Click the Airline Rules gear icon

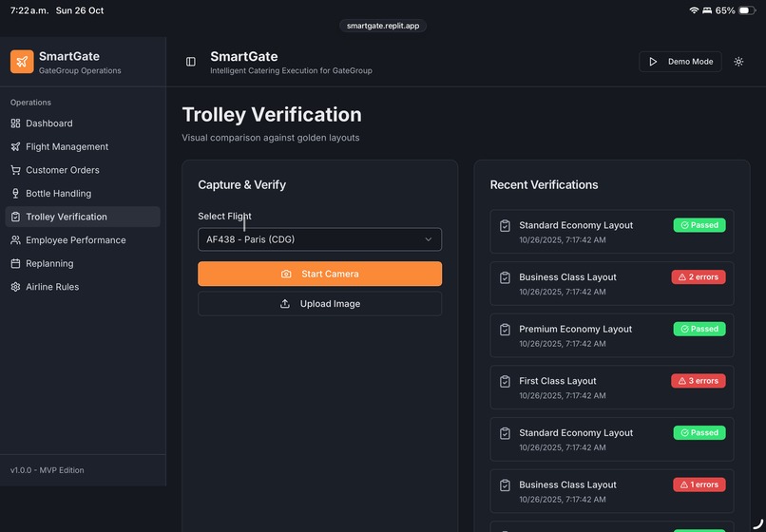coord(15,287)
